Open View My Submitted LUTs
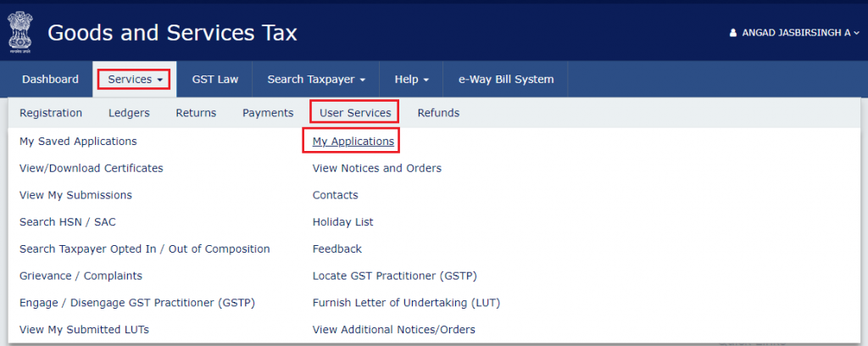 (84, 330)
